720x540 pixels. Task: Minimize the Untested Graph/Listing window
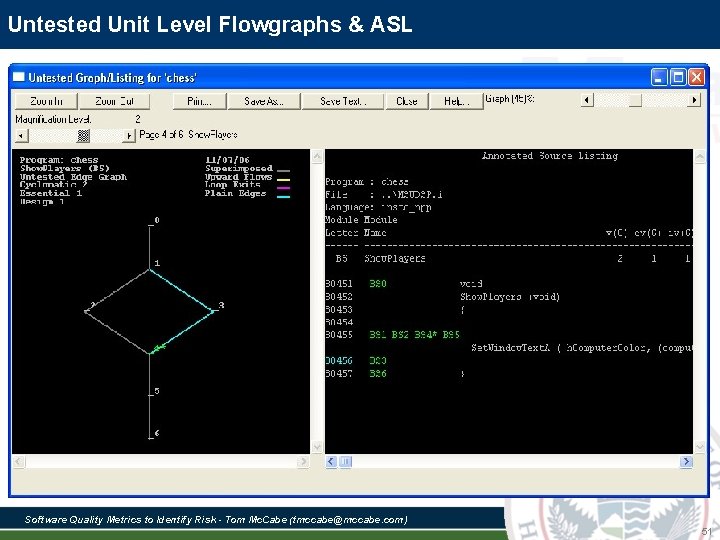[659, 77]
